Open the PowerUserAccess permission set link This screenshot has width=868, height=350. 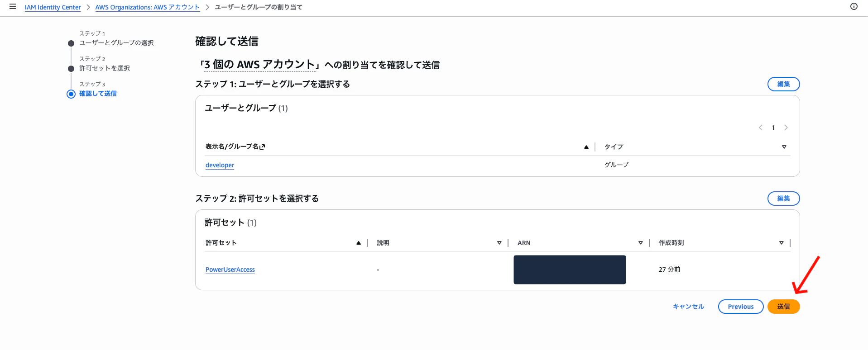pos(230,270)
